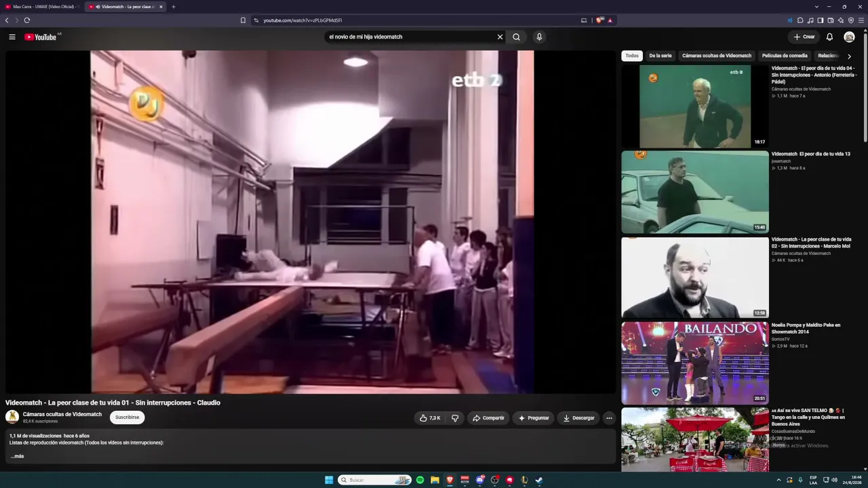Close the Videomatch browser tab
Image resolution: width=868 pixels, height=488 pixels.
161,7
